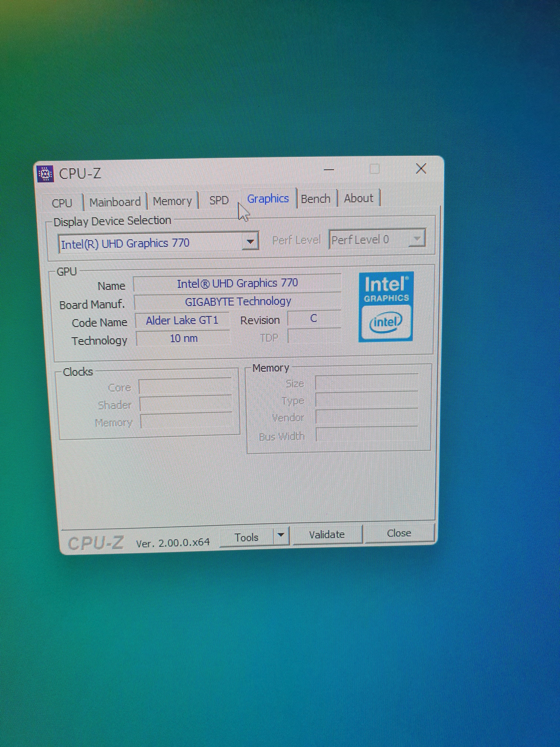Click the CPU-Z app icon in title bar
This screenshot has height=747, width=560.
coord(45,174)
